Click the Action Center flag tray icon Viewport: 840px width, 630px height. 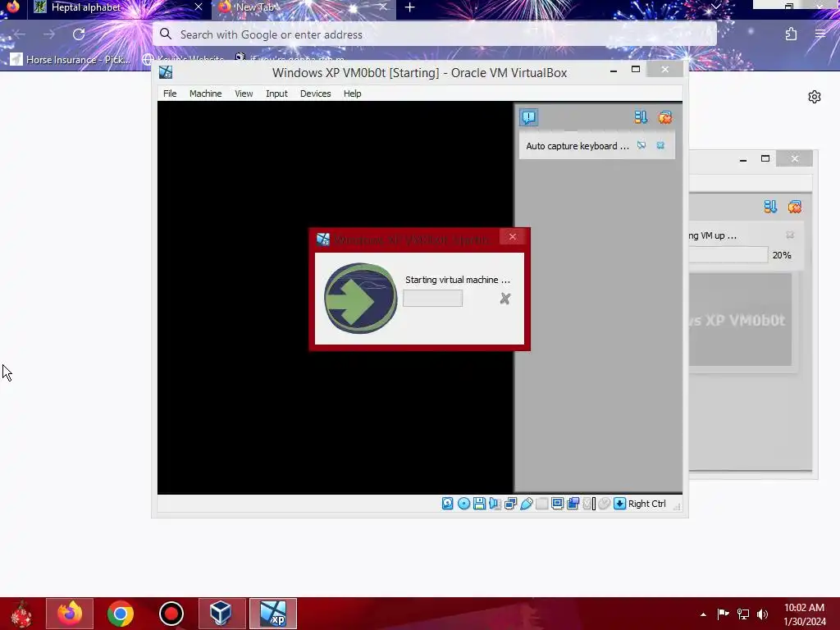(723, 614)
